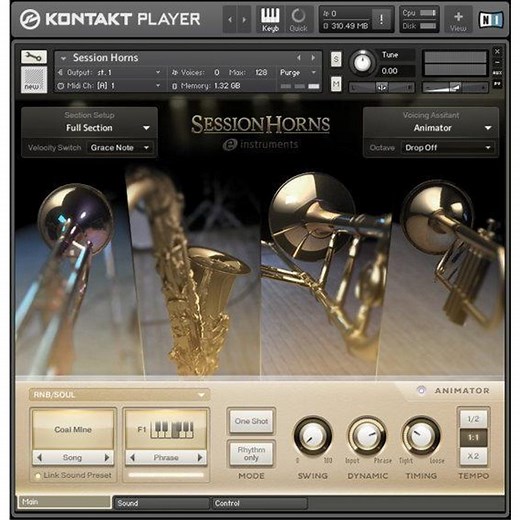Image resolution: width=520 pixels, height=520 pixels.
Task: Select next Phrase with right arrow
Action: coord(200,457)
